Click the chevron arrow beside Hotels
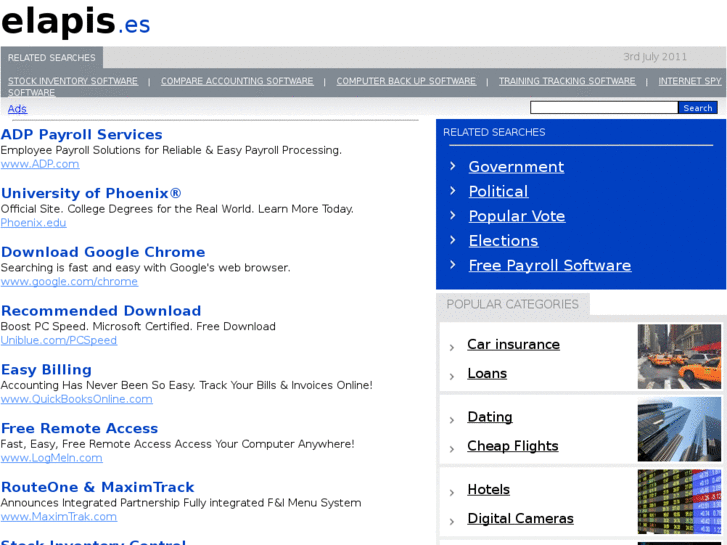The width and height of the screenshot is (727, 545). click(452, 493)
